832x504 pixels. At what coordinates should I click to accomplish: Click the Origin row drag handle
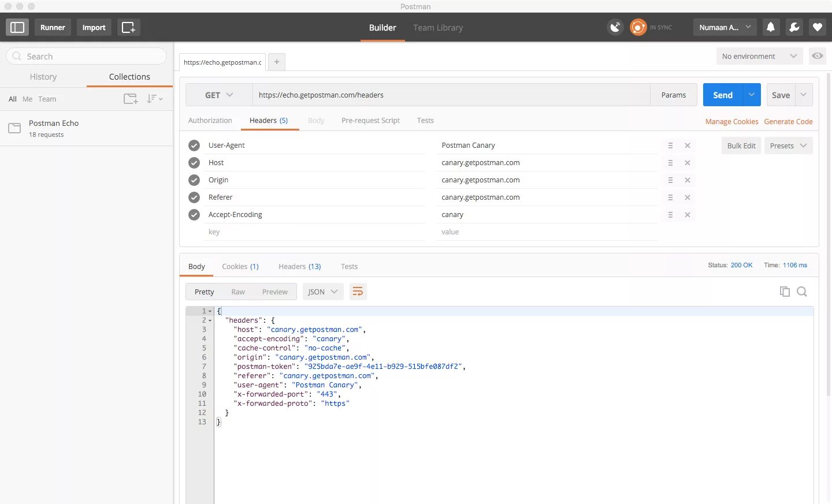point(670,180)
